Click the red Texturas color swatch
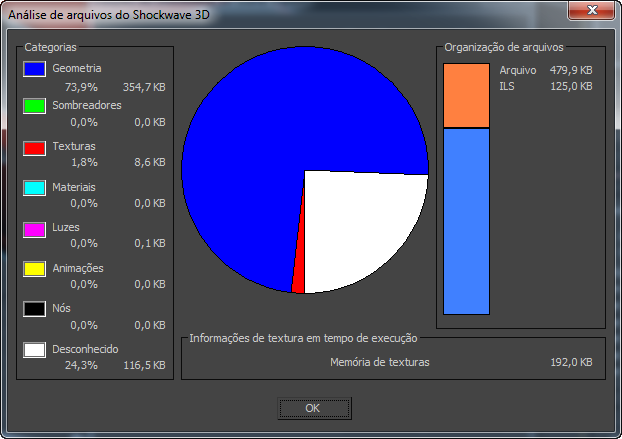 click(x=34, y=148)
